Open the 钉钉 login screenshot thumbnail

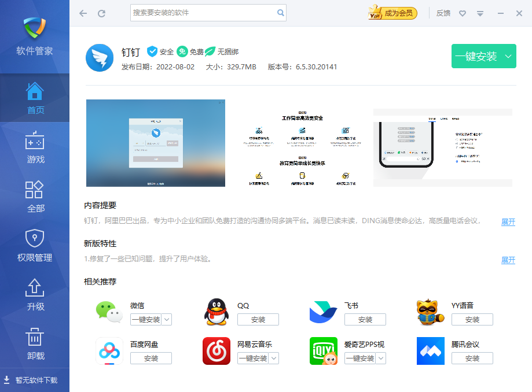[156, 143]
